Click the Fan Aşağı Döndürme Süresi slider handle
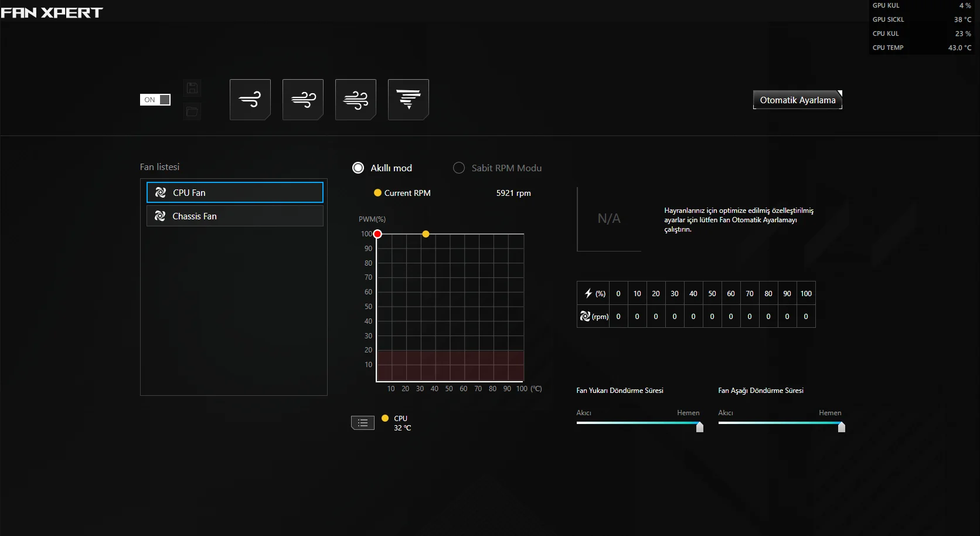This screenshot has width=980, height=536. 842,427
